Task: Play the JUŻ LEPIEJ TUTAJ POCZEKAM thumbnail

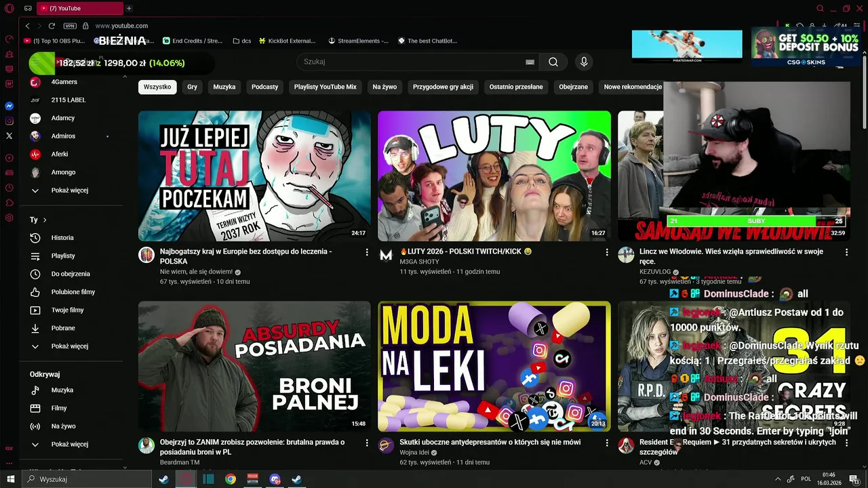Action: point(254,176)
